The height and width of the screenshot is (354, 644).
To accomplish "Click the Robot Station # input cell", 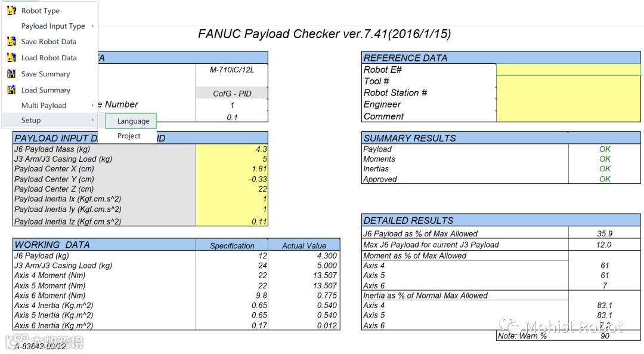I will click(x=568, y=93).
